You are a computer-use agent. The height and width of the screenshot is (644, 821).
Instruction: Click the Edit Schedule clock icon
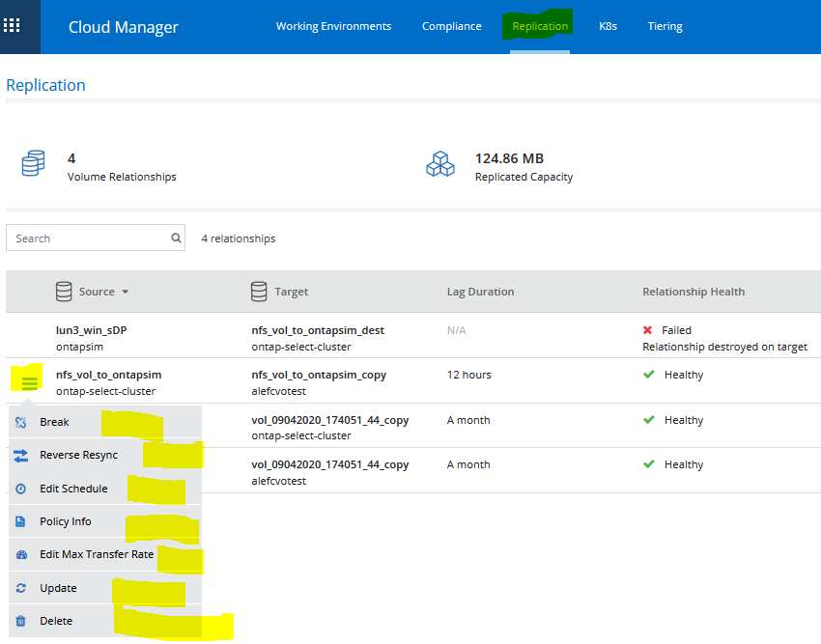21,489
